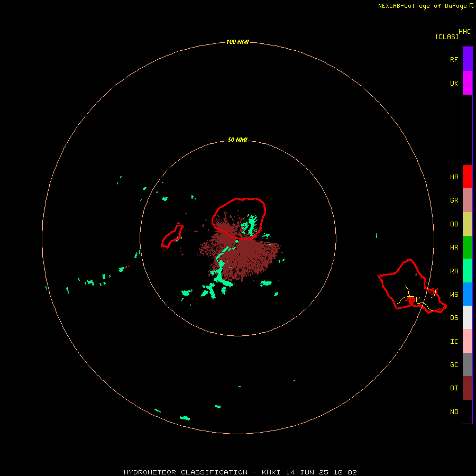
Task: Click the [CLAS] legend header
Action: [x=447, y=36]
